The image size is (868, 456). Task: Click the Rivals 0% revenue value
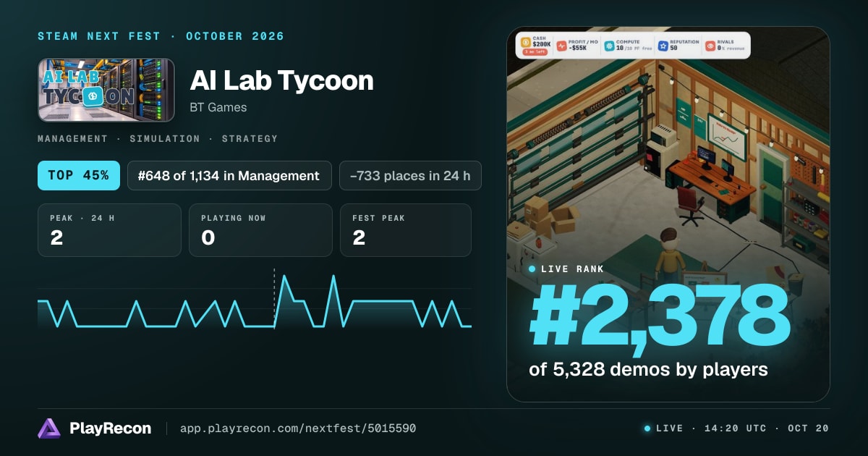(x=731, y=48)
